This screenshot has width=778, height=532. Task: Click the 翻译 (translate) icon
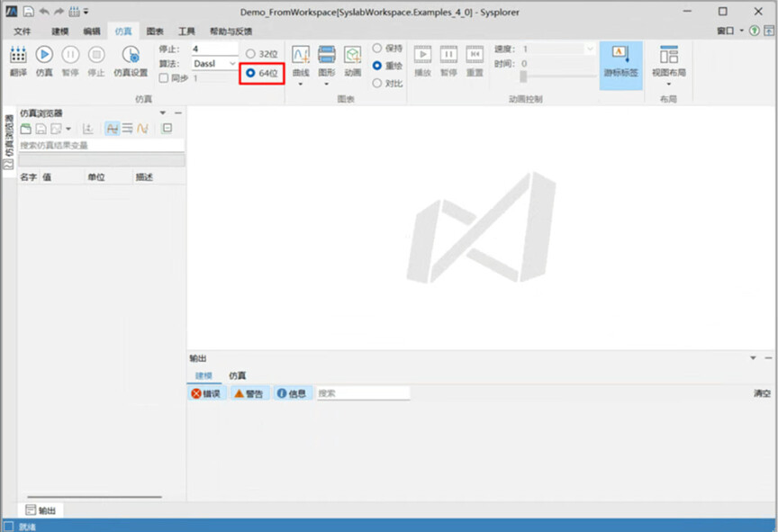coord(18,55)
